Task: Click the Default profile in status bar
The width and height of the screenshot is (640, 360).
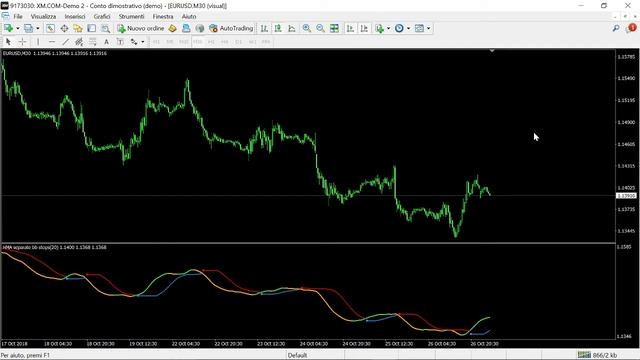Action: 298,355
